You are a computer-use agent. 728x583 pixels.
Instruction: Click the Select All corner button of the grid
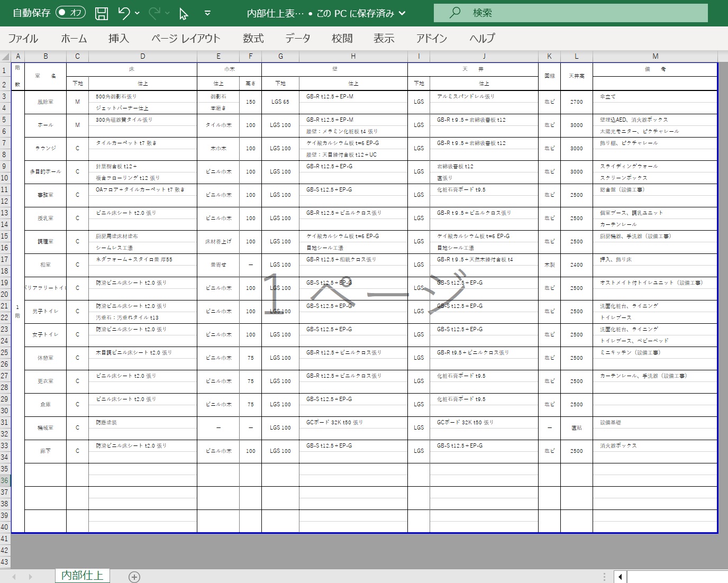(5, 56)
